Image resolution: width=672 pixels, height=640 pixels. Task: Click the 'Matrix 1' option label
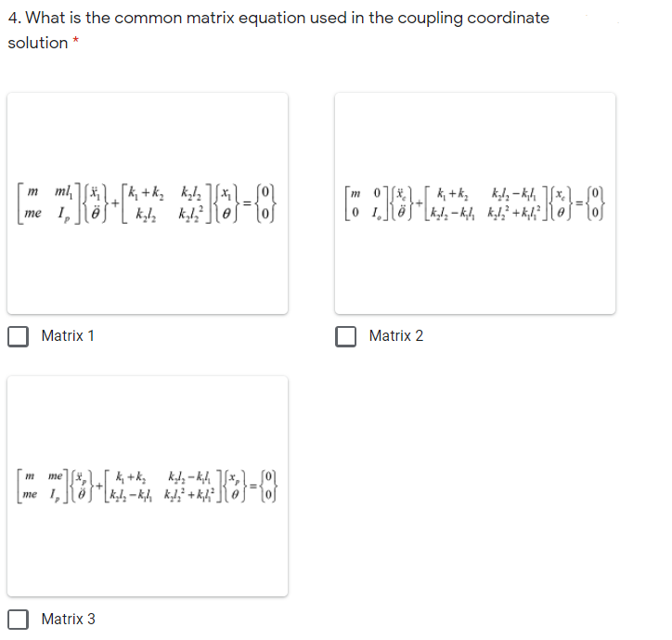pyautogui.click(x=68, y=335)
